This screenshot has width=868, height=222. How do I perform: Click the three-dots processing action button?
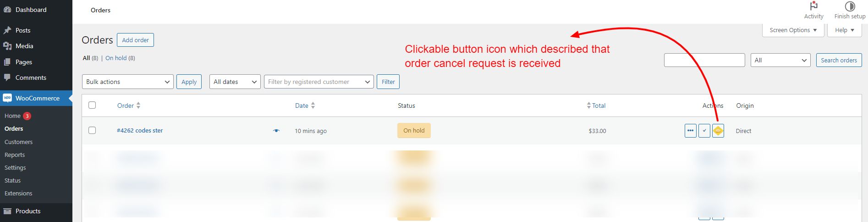coord(691,131)
